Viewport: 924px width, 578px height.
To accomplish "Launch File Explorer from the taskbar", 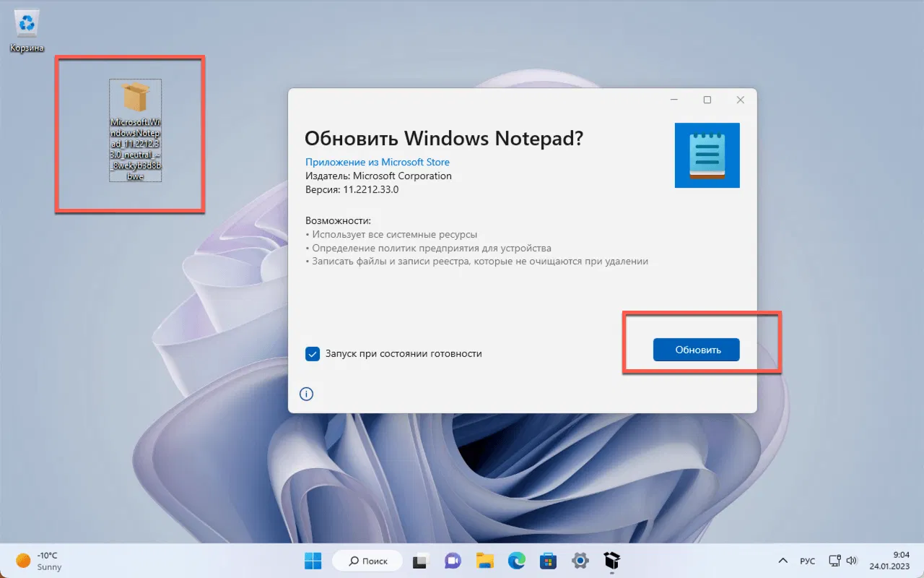I will pos(484,561).
